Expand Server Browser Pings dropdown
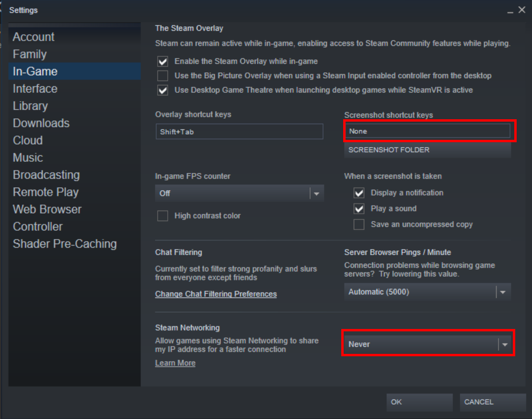The height and width of the screenshot is (419, 532). pos(428,292)
